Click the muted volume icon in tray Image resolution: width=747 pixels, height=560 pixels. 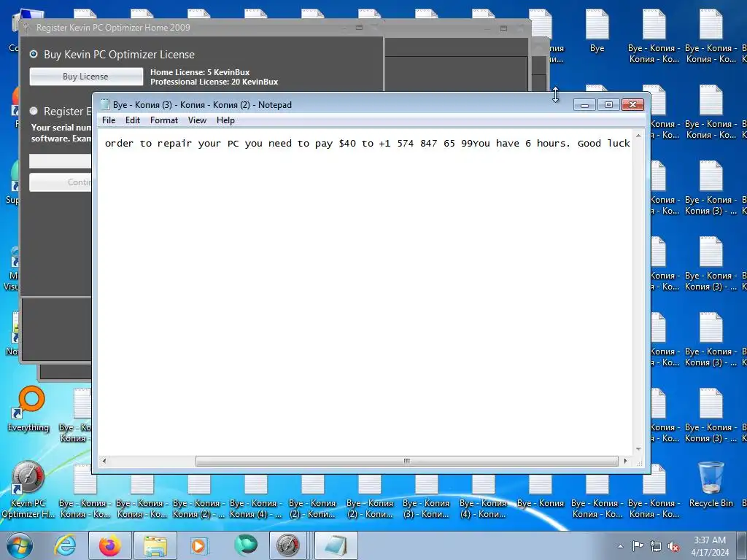pyautogui.click(x=673, y=546)
